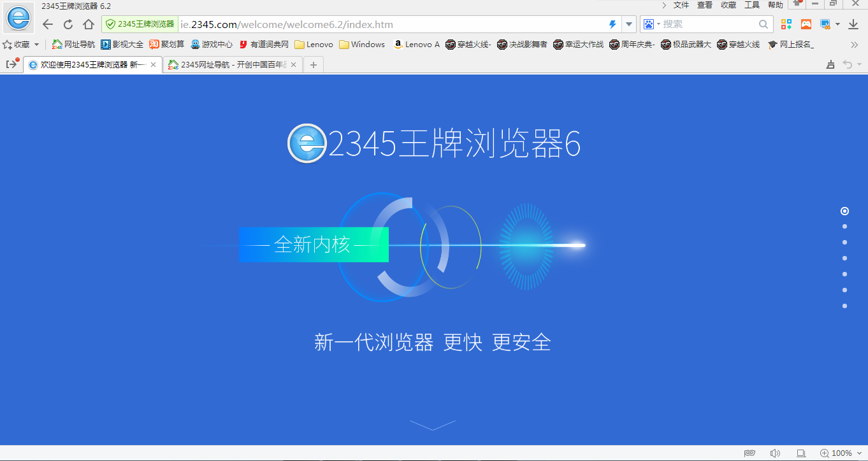Open the 2345 app center grid icon
868x461 pixels.
click(x=786, y=24)
